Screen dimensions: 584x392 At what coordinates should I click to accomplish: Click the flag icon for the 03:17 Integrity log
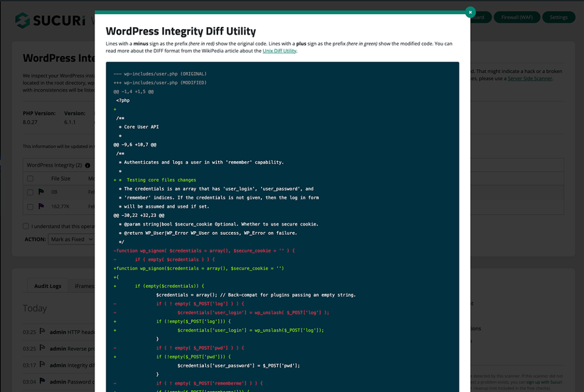tap(43, 365)
